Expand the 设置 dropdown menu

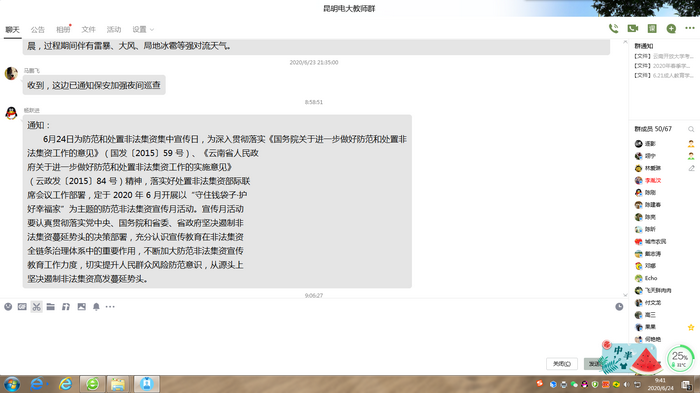click(x=143, y=29)
